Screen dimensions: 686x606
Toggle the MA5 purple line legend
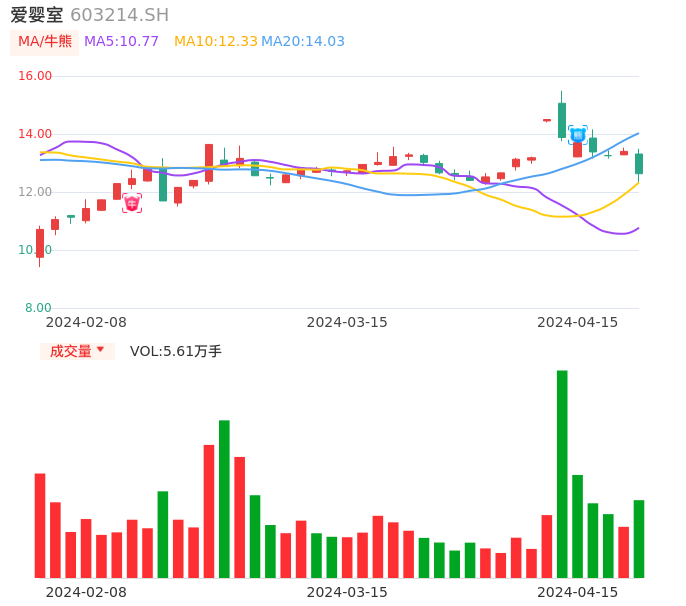click(x=121, y=42)
